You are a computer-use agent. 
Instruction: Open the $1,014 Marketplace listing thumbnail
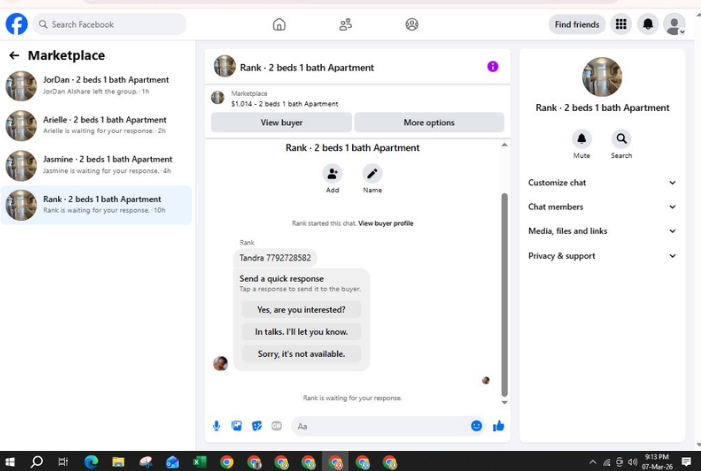click(218, 97)
